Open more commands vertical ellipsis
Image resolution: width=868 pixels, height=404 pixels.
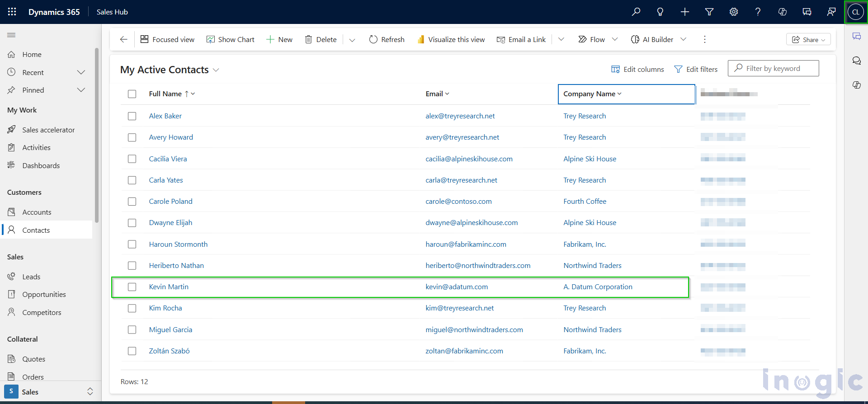click(704, 39)
